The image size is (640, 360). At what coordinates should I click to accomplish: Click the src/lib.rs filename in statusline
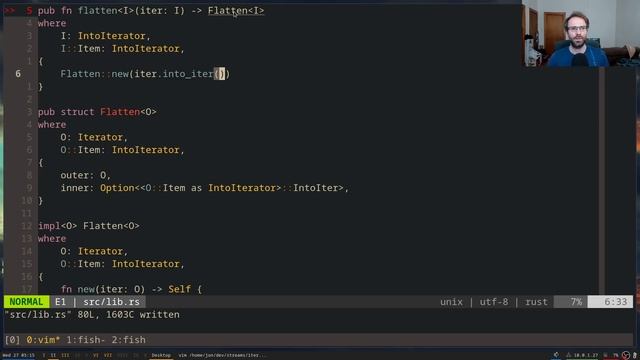tap(111, 302)
